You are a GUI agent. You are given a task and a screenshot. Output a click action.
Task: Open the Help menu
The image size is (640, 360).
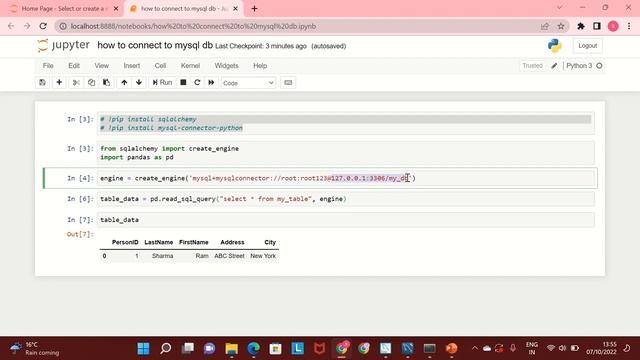point(260,66)
